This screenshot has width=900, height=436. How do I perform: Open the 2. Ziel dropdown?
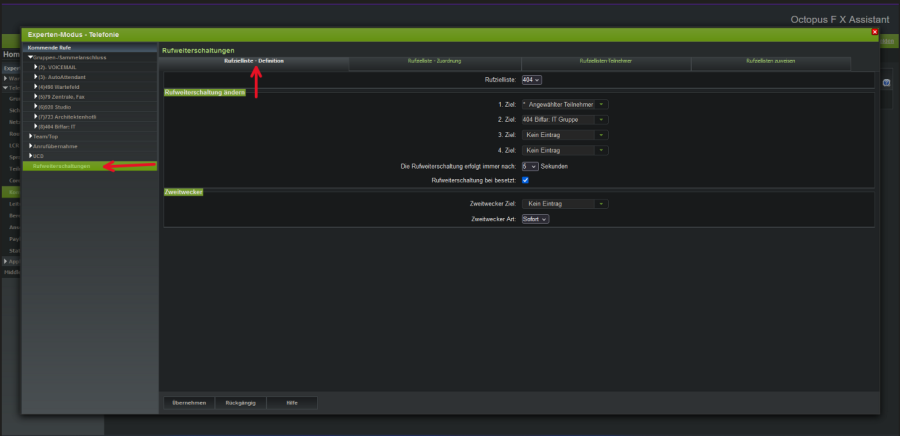[565, 119]
